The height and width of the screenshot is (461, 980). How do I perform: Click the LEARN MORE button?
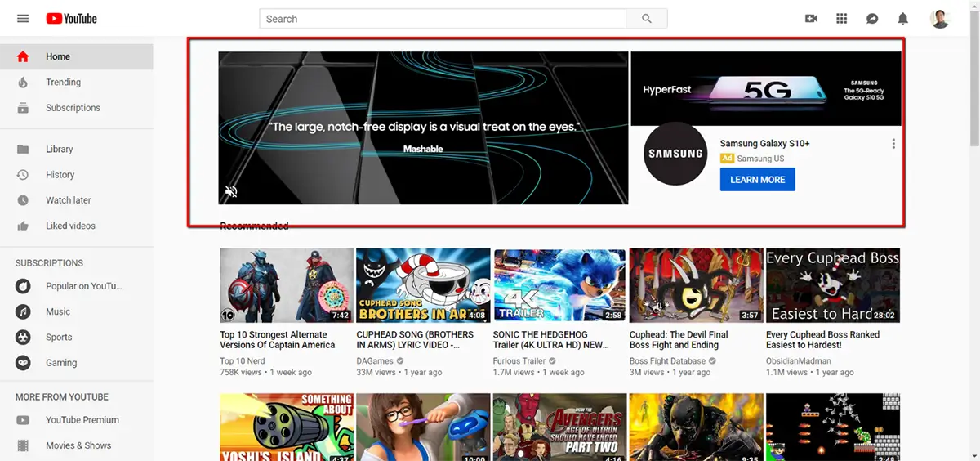757,180
